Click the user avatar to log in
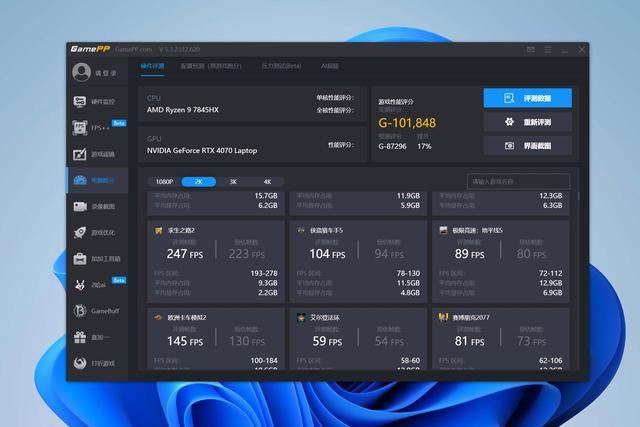The height and width of the screenshot is (427, 640). (82, 73)
